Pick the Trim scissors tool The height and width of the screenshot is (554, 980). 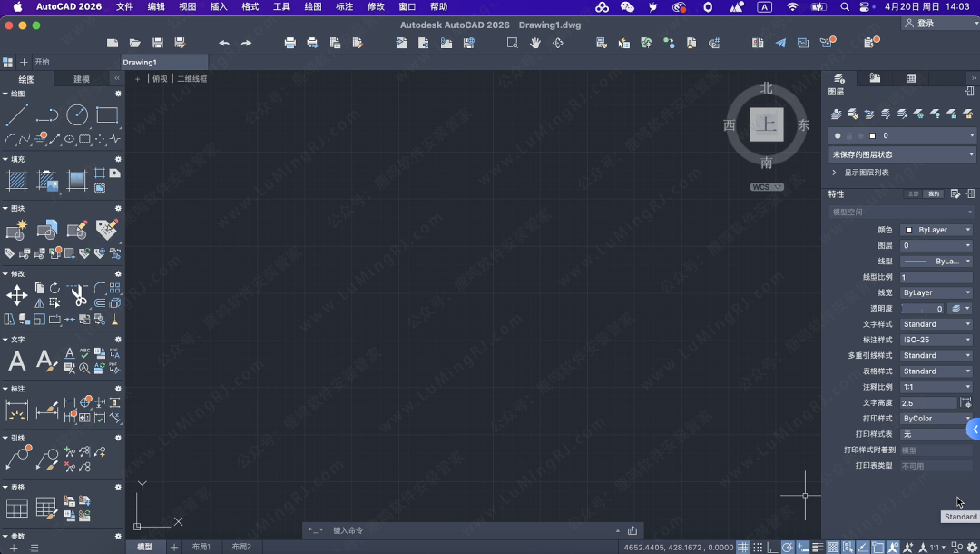tap(79, 295)
